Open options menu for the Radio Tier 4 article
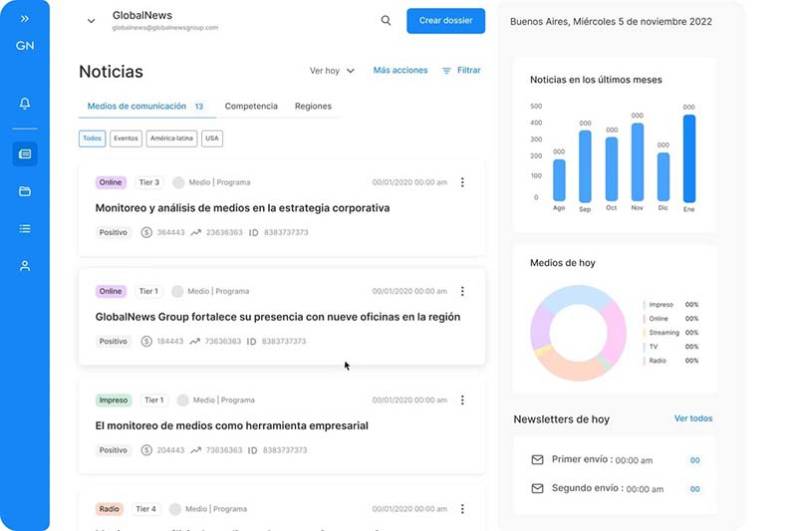 462,509
